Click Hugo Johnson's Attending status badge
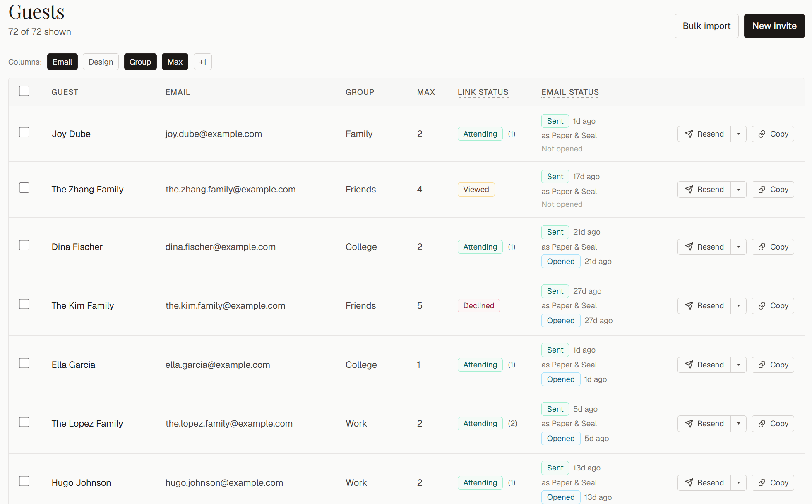Image resolution: width=812 pixels, height=504 pixels. click(x=480, y=483)
